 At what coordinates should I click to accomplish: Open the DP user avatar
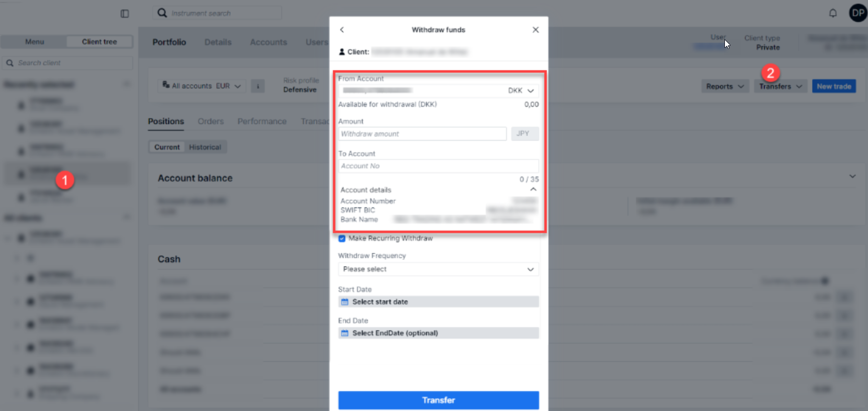(x=858, y=13)
